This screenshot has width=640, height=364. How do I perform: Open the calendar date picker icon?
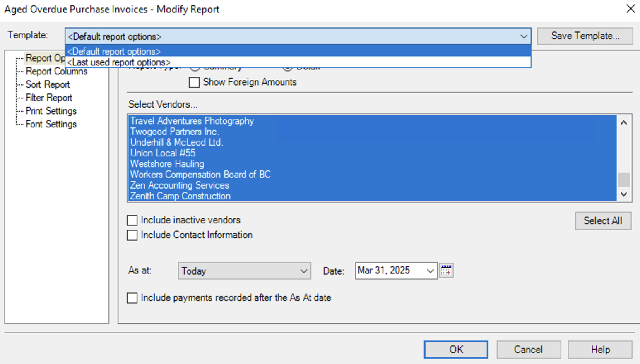coord(446,271)
